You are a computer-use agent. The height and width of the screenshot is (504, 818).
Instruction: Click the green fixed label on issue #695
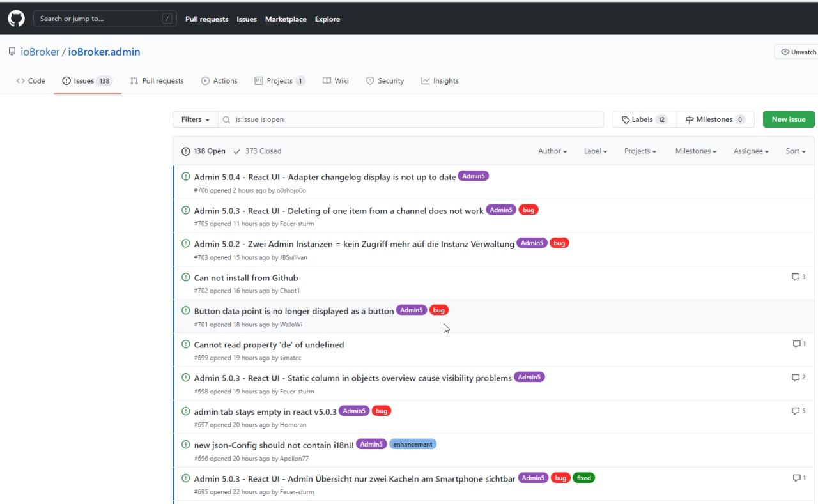583,478
